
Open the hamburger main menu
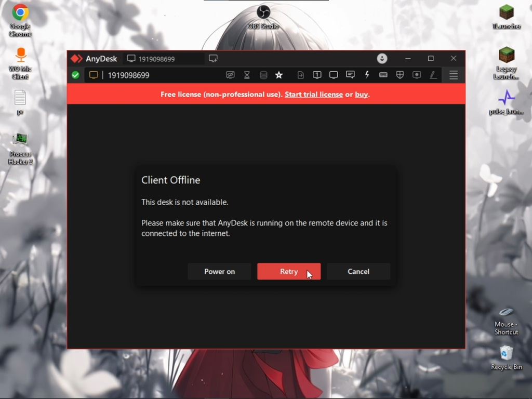click(x=454, y=75)
